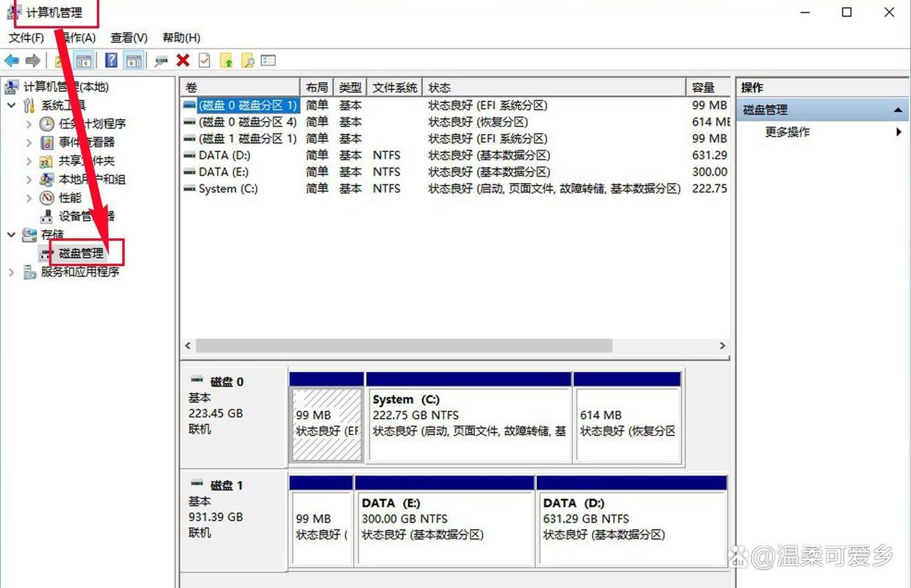The height and width of the screenshot is (588, 911).
Task: Open Help using the question mark toolbar icon
Action: [112, 60]
